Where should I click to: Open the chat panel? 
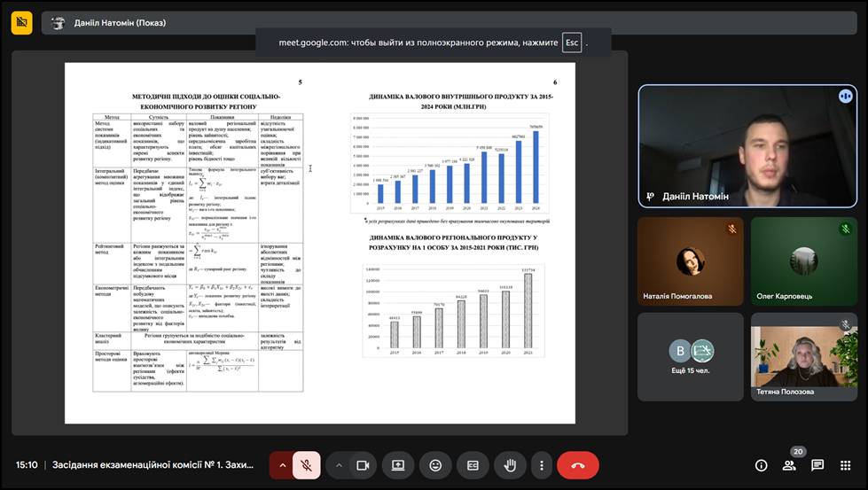click(x=817, y=465)
